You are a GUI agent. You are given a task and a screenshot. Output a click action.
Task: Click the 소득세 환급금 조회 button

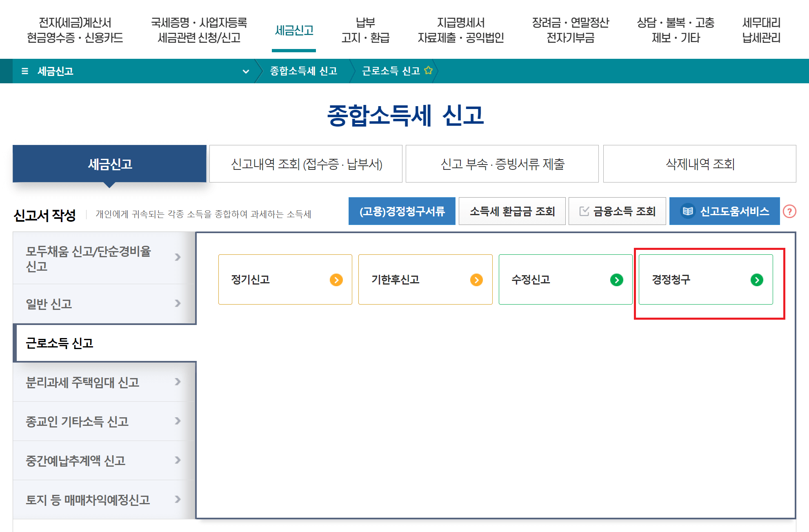click(512, 211)
